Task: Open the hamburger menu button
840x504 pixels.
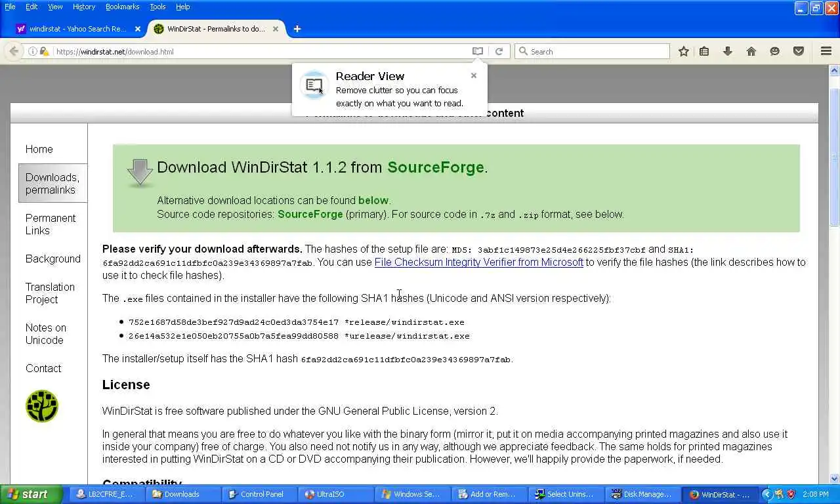Action: pos(826,51)
